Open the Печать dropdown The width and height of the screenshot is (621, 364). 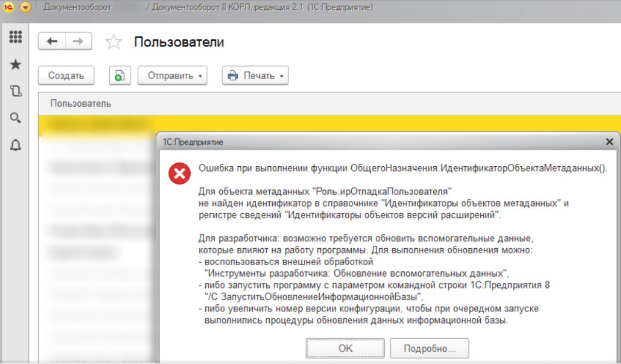(x=255, y=76)
